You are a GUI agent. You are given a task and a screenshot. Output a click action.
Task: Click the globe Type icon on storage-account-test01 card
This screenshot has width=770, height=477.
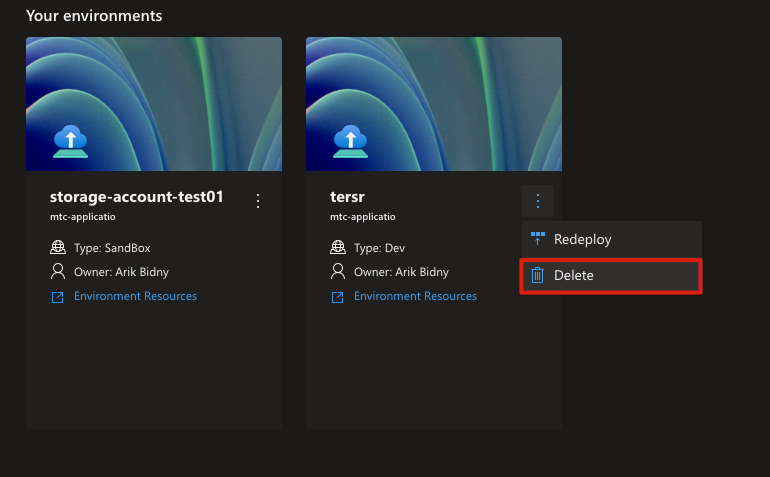click(57, 247)
